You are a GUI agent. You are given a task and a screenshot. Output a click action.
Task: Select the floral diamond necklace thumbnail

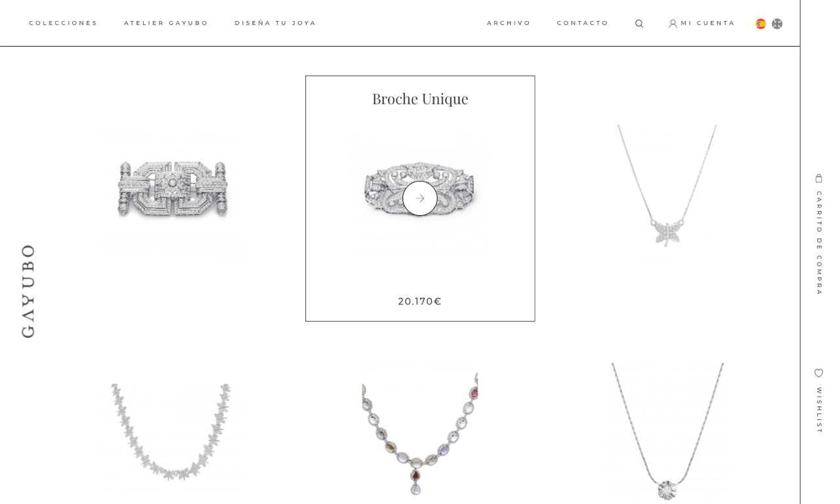[x=172, y=430]
